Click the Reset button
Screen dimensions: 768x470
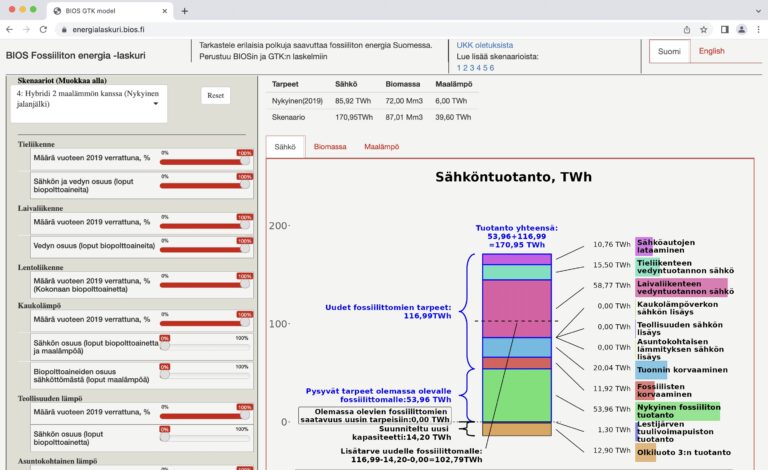pyautogui.click(x=216, y=95)
